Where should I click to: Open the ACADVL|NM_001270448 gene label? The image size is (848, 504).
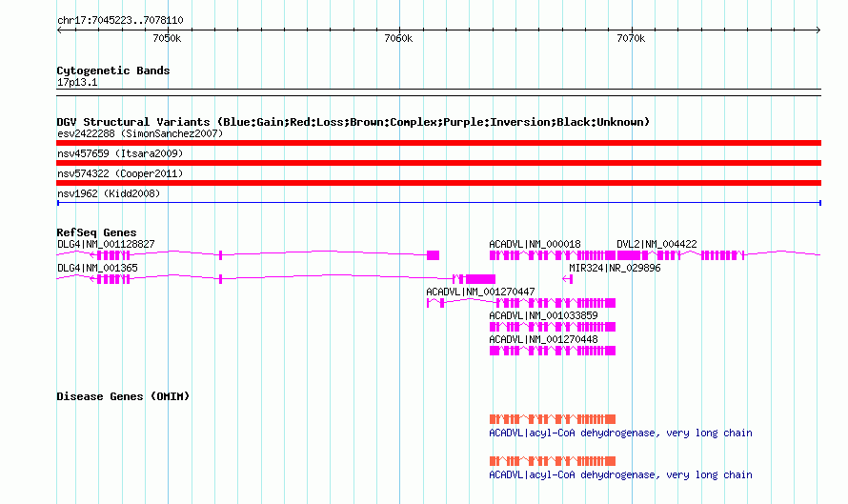(543, 339)
